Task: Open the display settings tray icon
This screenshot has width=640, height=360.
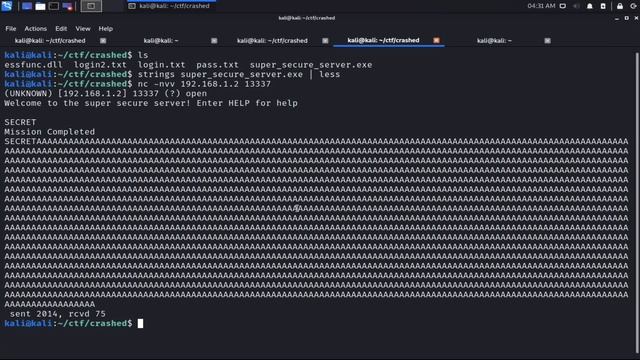Action: (563, 6)
